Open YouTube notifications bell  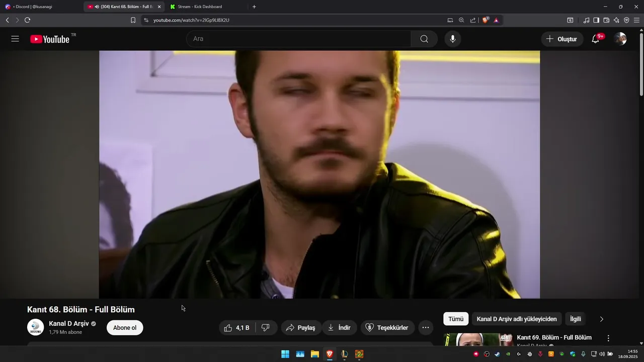pos(595,39)
